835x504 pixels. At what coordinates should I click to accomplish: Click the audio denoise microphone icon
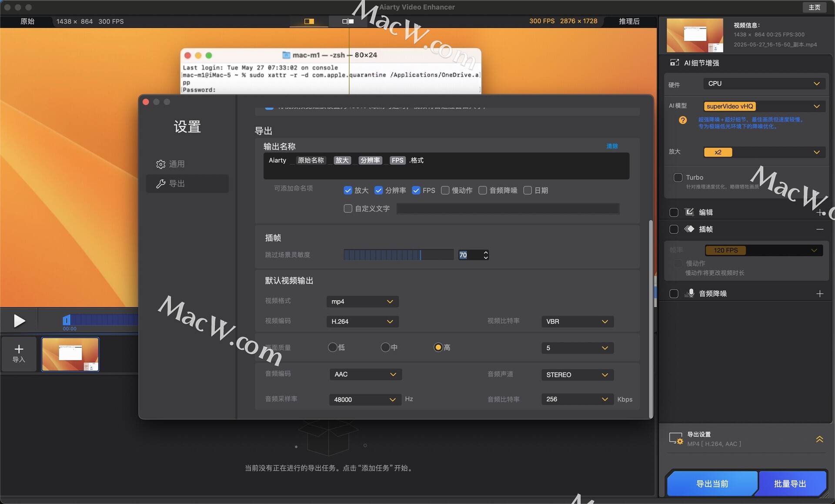tap(689, 293)
